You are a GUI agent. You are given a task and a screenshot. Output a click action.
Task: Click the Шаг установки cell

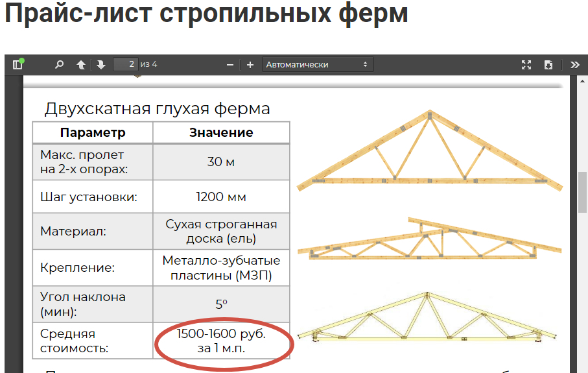pyautogui.click(x=93, y=197)
